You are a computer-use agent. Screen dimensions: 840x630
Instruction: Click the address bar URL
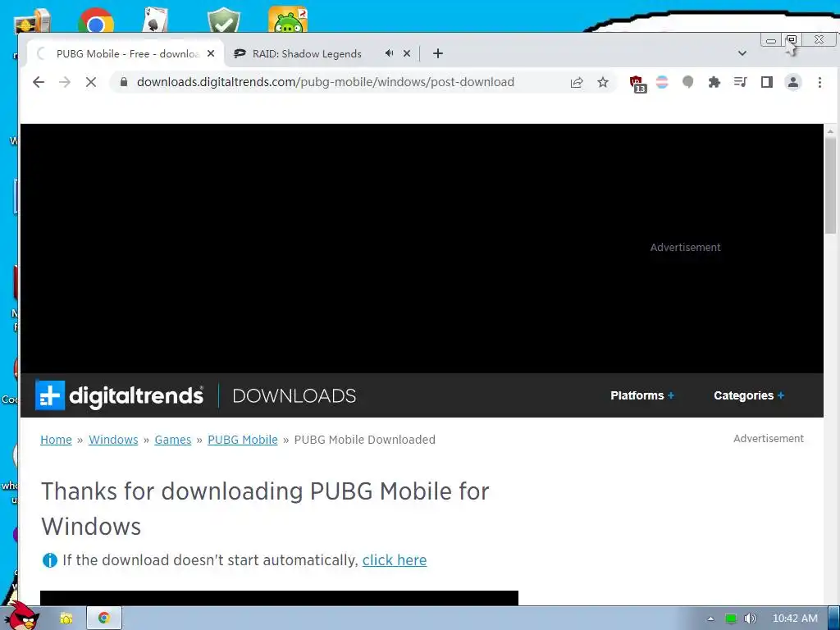pos(325,82)
